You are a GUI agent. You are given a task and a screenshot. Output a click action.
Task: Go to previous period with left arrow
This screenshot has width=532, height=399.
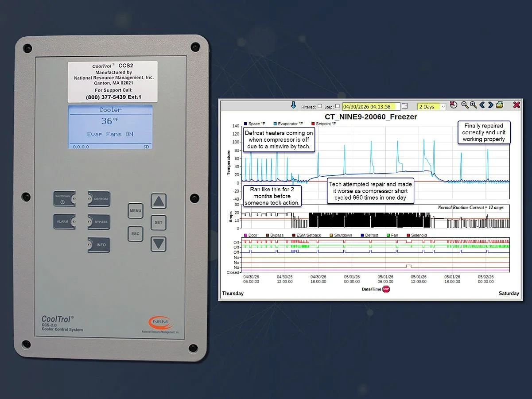coord(482,105)
